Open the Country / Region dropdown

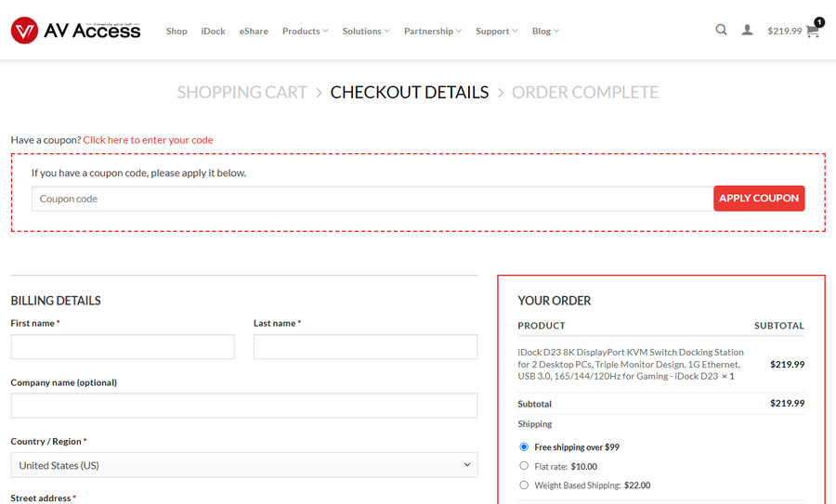point(244,465)
